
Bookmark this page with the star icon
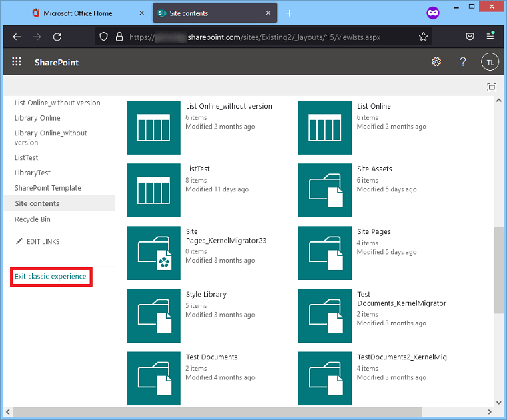pyautogui.click(x=423, y=37)
